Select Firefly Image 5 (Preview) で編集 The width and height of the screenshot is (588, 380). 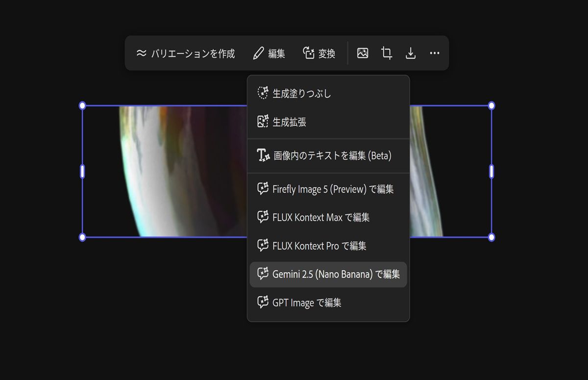click(x=328, y=189)
